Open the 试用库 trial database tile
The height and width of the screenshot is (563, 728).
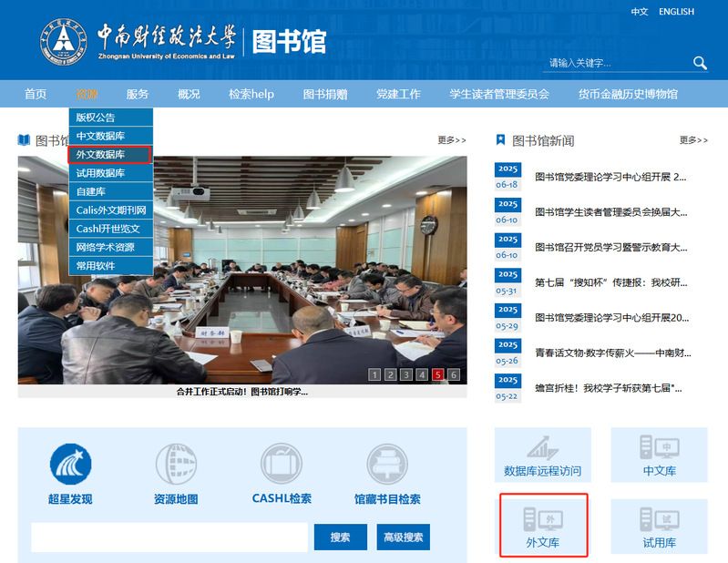coord(659,526)
